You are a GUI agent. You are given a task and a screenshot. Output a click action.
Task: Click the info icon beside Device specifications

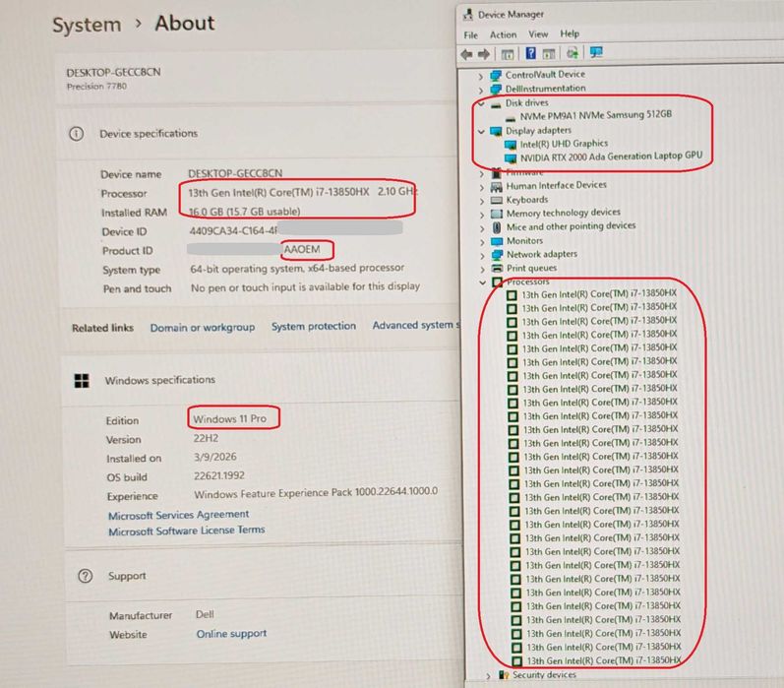click(x=76, y=134)
